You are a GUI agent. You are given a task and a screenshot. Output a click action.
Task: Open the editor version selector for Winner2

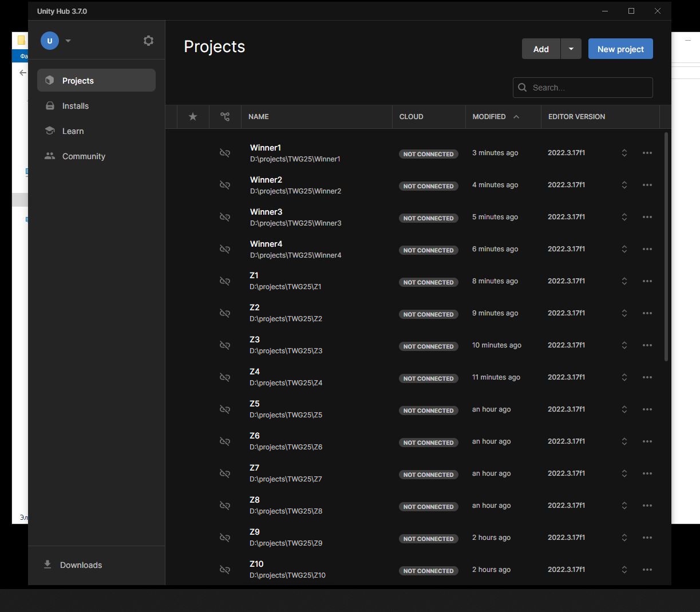coord(624,185)
